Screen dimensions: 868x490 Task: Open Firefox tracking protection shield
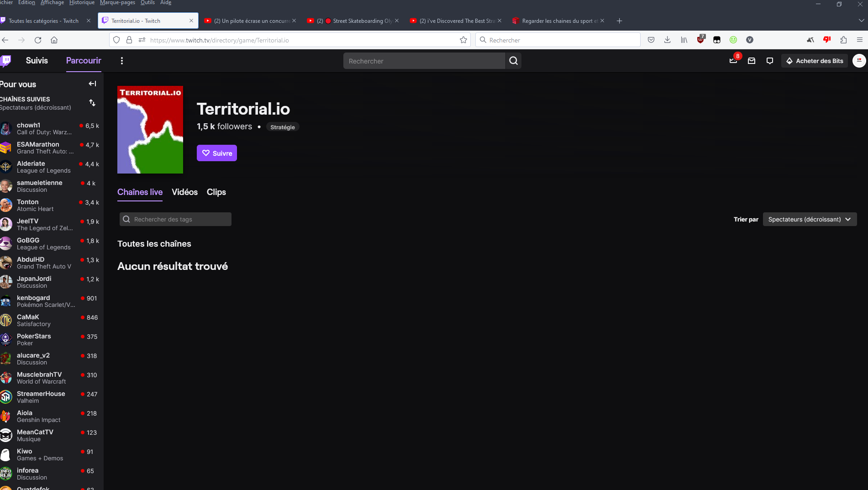tap(116, 40)
